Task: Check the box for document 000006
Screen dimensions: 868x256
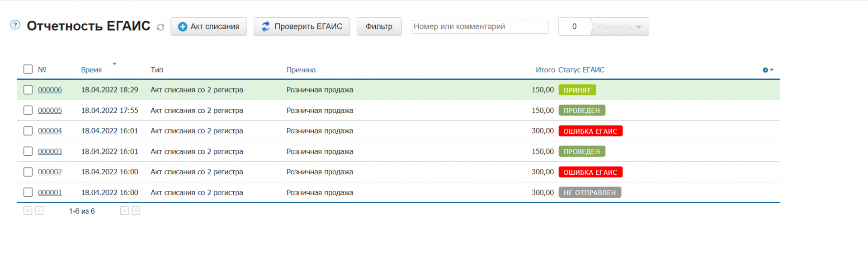Action: (x=28, y=90)
